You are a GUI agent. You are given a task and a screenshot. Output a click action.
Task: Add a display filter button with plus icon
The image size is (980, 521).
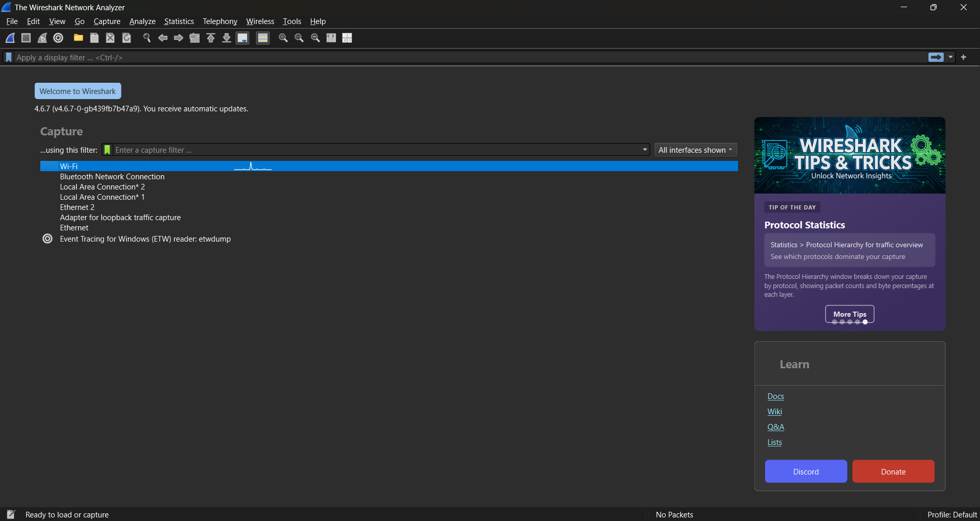point(964,58)
